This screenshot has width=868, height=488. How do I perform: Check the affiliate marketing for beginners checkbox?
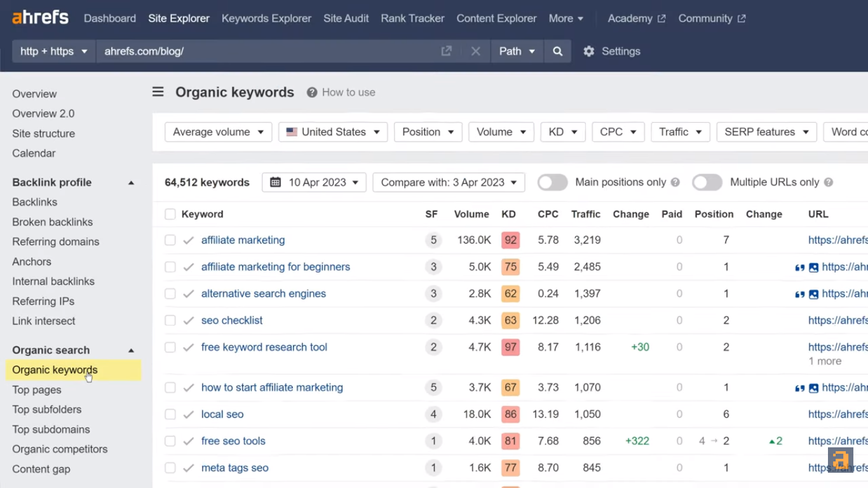(x=170, y=267)
